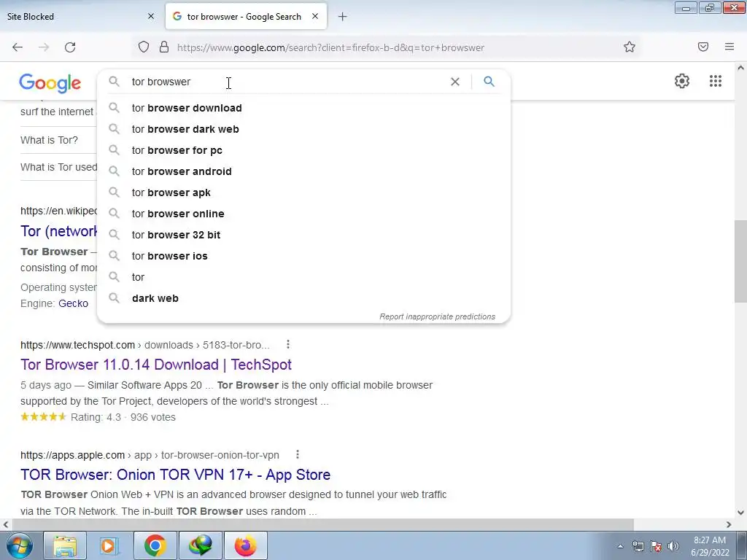Open the tracking protection shield icon

[144, 47]
